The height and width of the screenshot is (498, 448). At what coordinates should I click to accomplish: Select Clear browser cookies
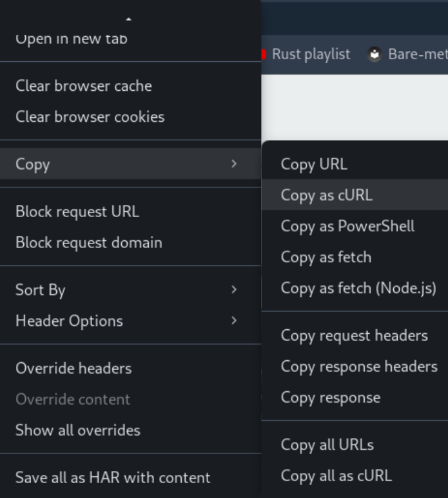[90, 117]
